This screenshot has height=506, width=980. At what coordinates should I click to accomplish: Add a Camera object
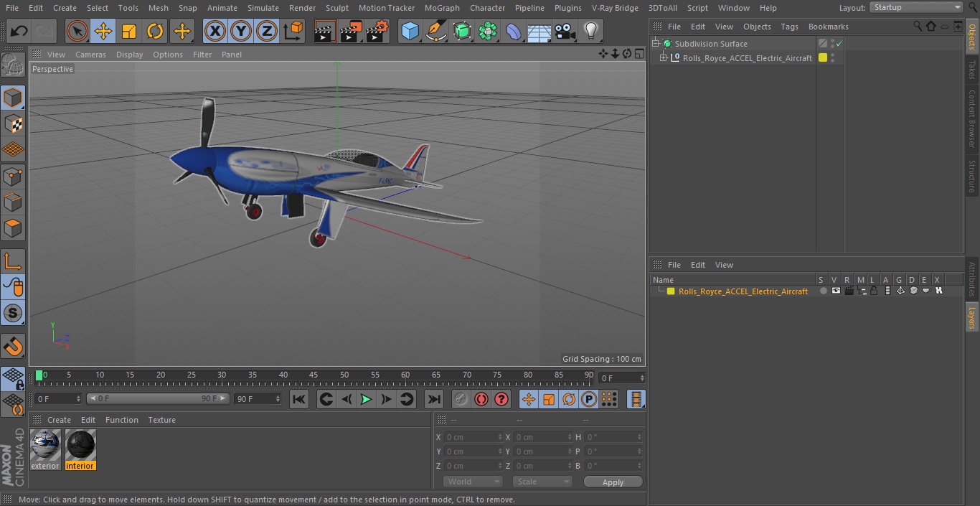coord(565,31)
